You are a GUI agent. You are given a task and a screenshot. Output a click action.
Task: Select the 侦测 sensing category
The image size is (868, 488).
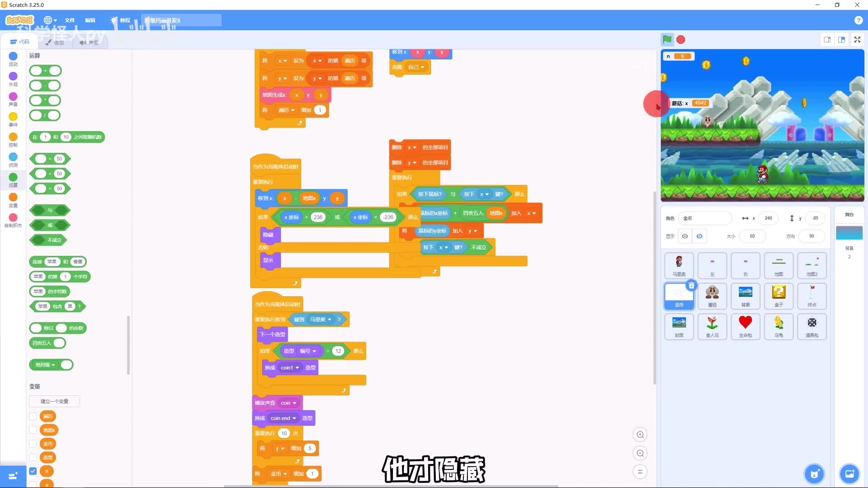click(x=13, y=160)
